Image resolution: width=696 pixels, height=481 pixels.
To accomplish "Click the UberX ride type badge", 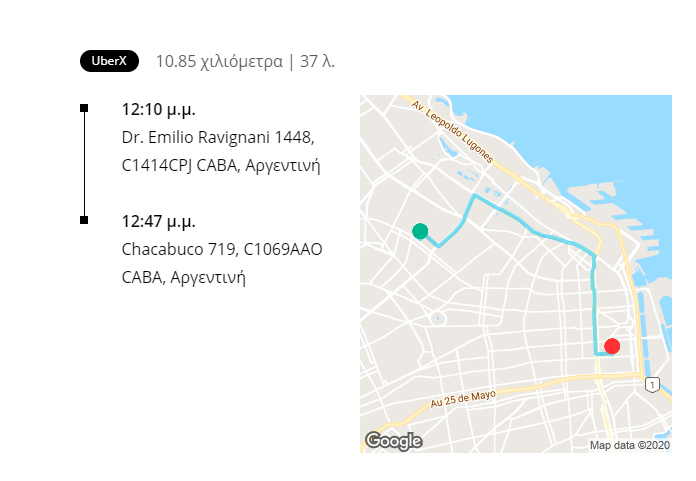I will [109, 61].
